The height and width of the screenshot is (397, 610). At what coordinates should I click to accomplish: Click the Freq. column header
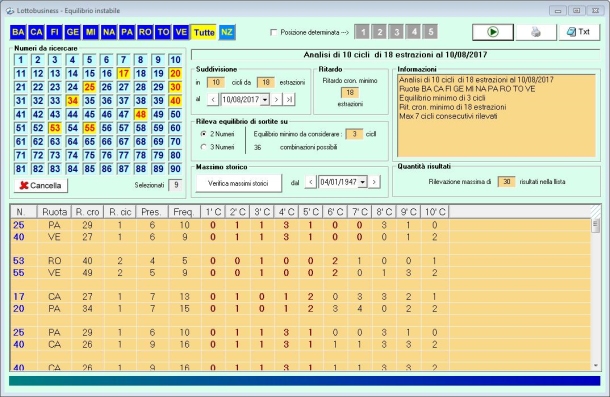(184, 212)
